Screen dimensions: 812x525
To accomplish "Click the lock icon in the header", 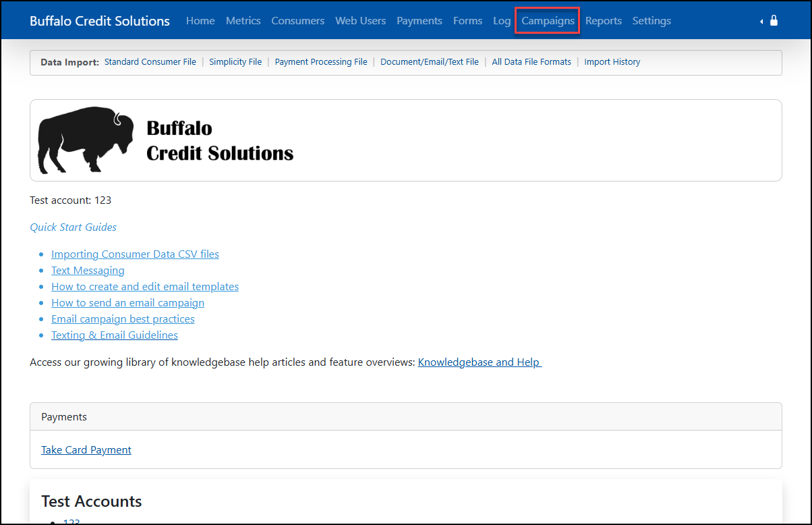I will click(x=774, y=21).
